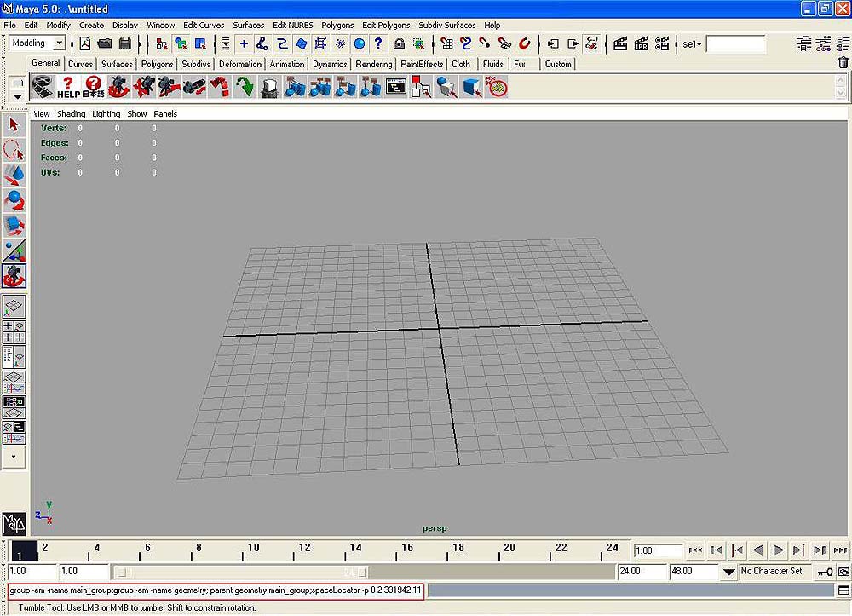
Task: Open the Modeling menu set dropdown
Action: click(x=59, y=43)
